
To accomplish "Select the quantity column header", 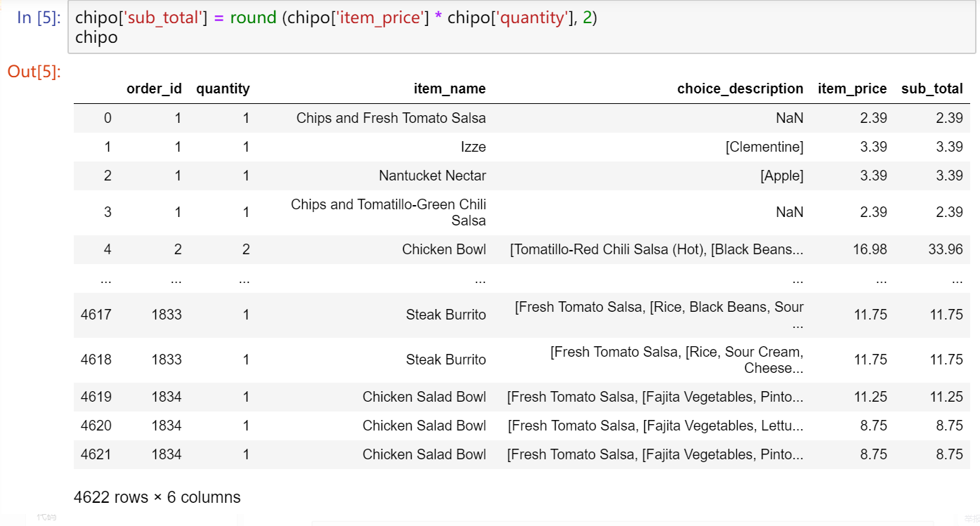I will tap(223, 88).
